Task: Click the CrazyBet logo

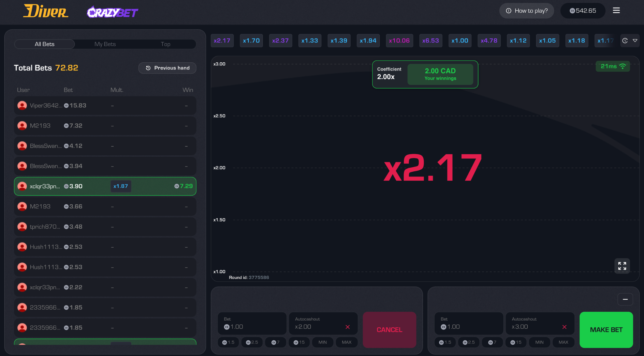Action: pyautogui.click(x=112, y=12)
